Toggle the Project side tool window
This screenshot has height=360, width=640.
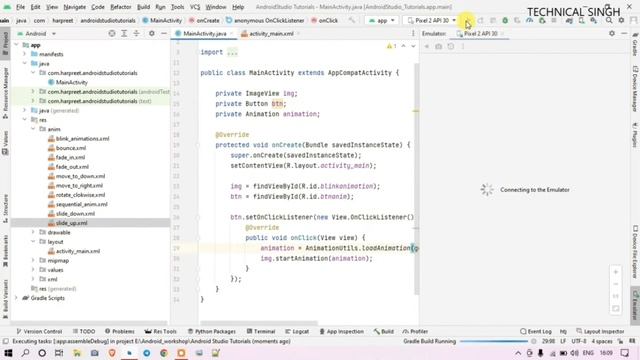point(5,44)
